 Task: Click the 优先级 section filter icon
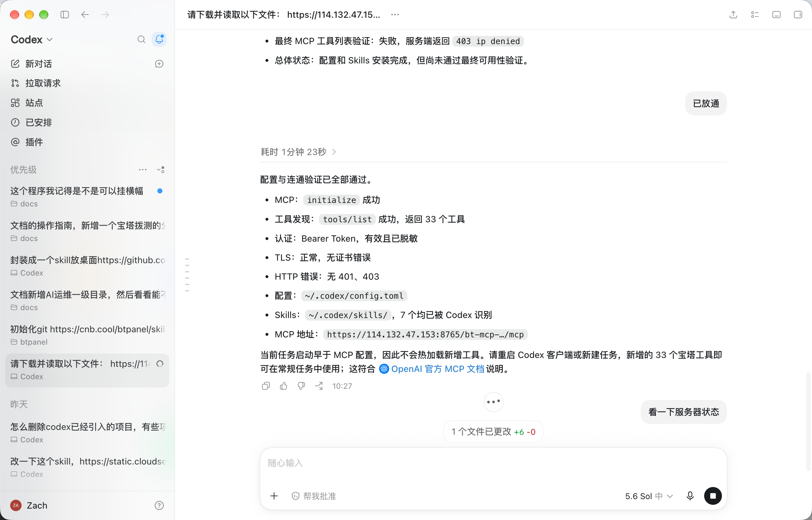pyautogui.click(x=160, y=170)
